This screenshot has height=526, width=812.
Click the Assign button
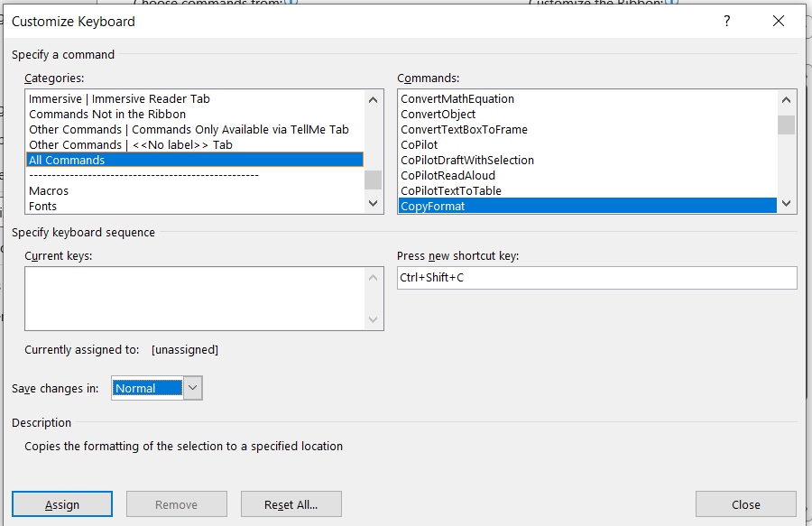pos(62,504)
